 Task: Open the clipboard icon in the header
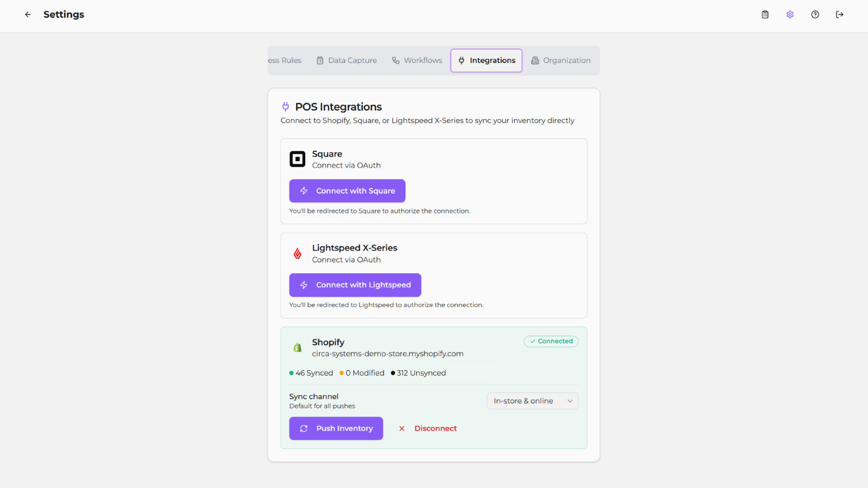pos(765,15)
